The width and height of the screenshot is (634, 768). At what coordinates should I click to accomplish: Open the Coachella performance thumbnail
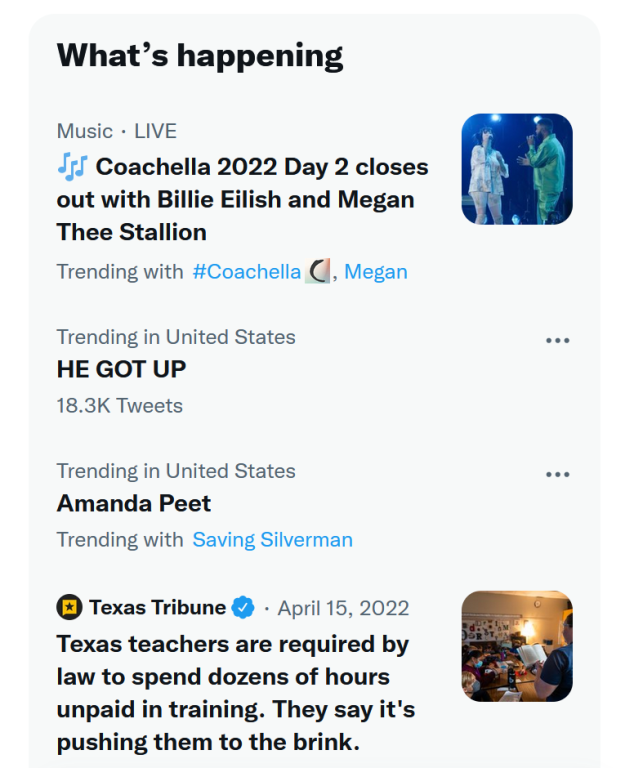pos(516,168)
